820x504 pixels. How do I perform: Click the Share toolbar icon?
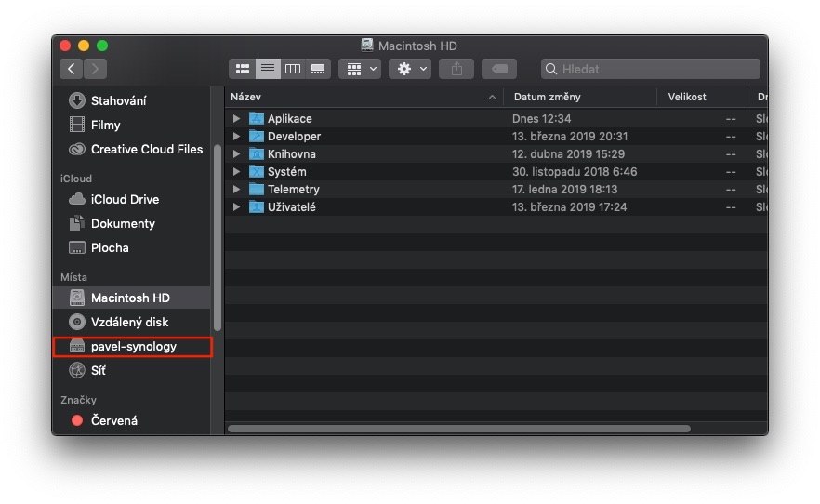coord(456,69)
